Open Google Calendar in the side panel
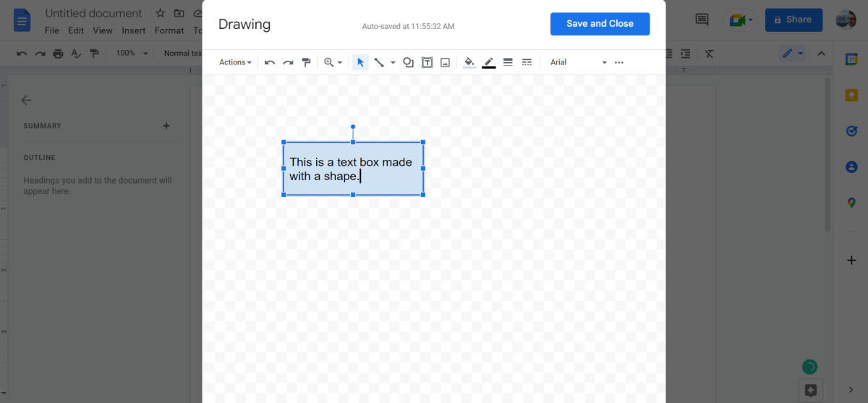This screenshot has width=868, height=403. 851,60
